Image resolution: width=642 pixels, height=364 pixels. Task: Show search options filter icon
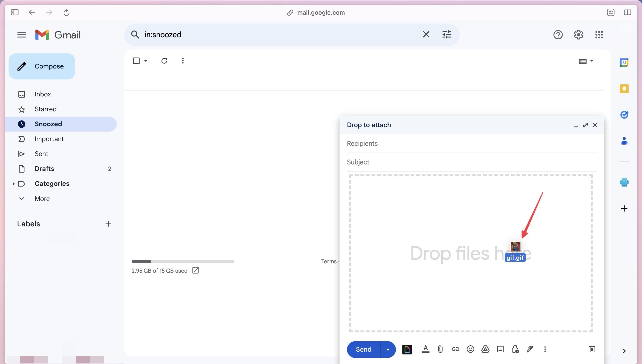coord(446,34)
